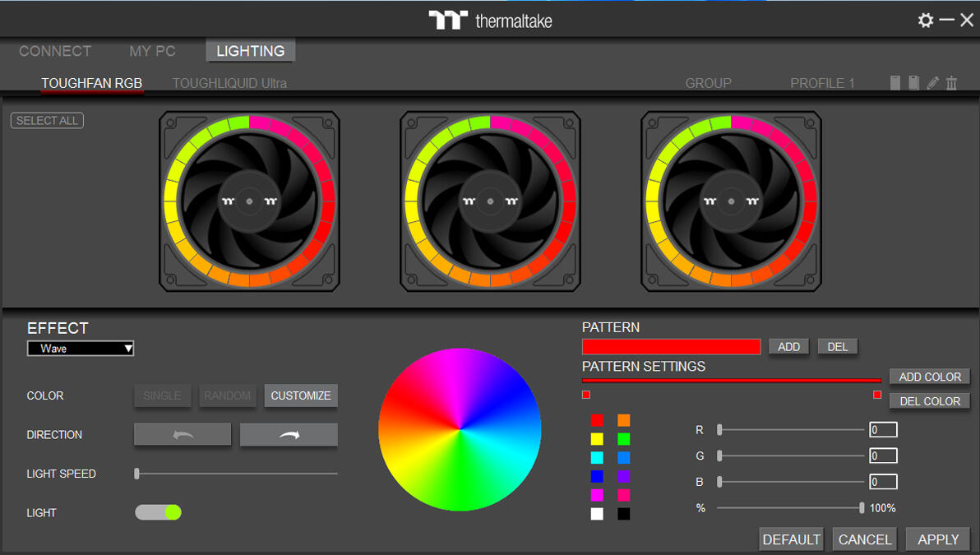Click the G channel slider
Image resolution: width=980 pixels, height=555 pixels.
tap(791, 456)
